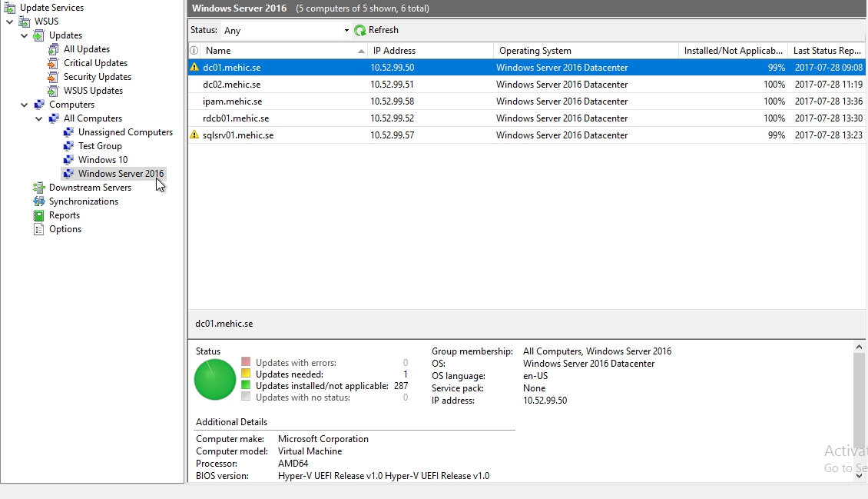This screenshot has width=868, height=499.
Task: Collapse the WSUS server node
Action: [10, 22]
